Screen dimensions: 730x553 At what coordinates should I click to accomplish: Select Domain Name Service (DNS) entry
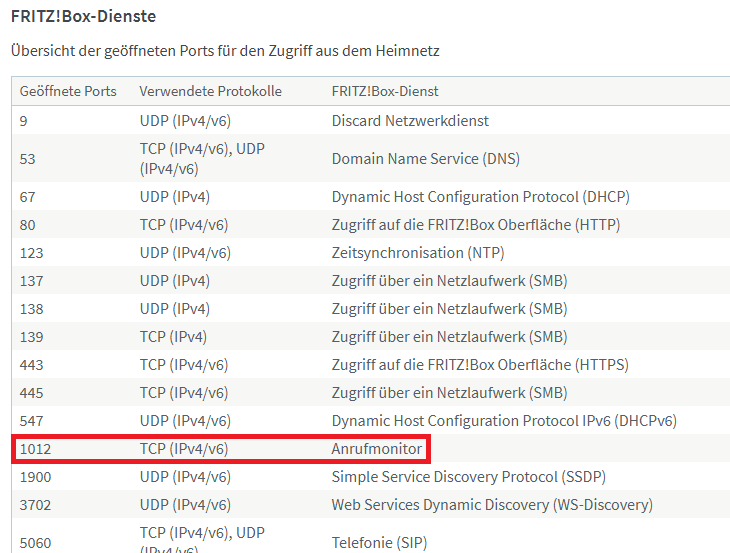pos(425,159)
